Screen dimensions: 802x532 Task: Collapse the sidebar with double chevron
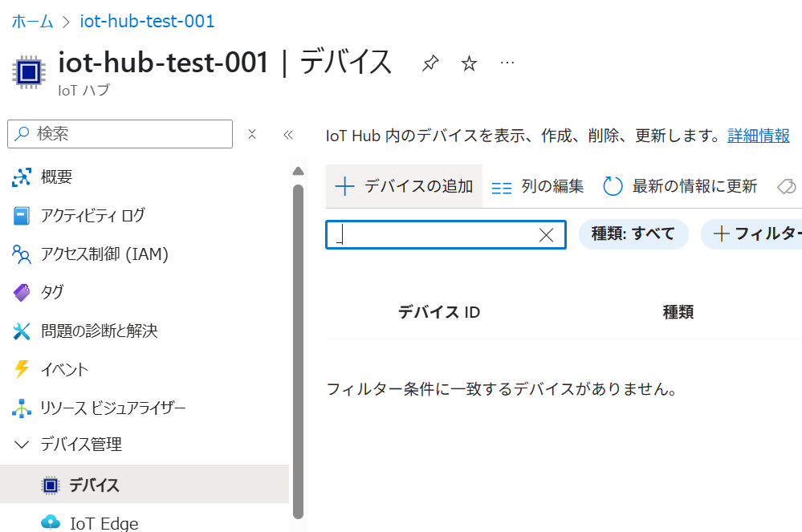288,135
